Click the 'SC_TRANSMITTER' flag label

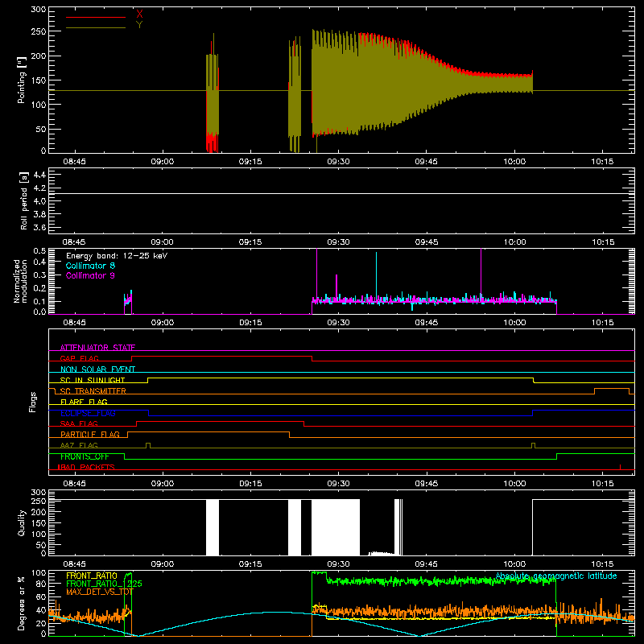pyautogui.click(x=93, y=391)
